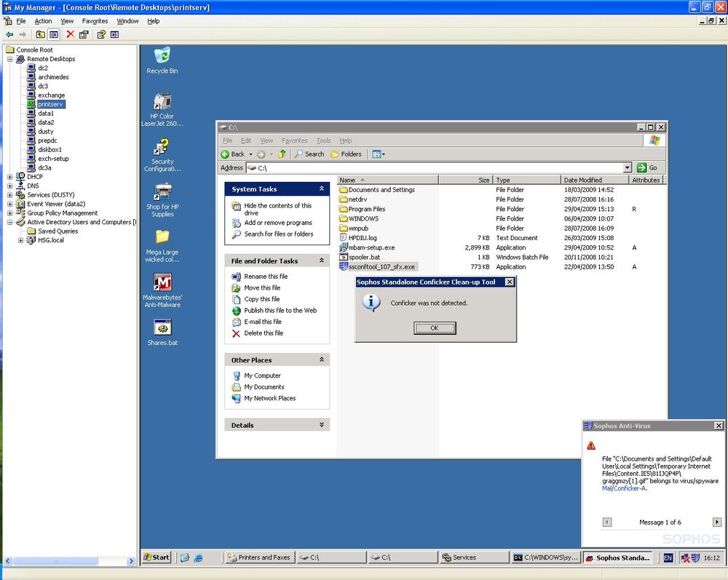Screen dimensions: 728x580
Task: Select Saved Queries in tree
Action: 58,231
